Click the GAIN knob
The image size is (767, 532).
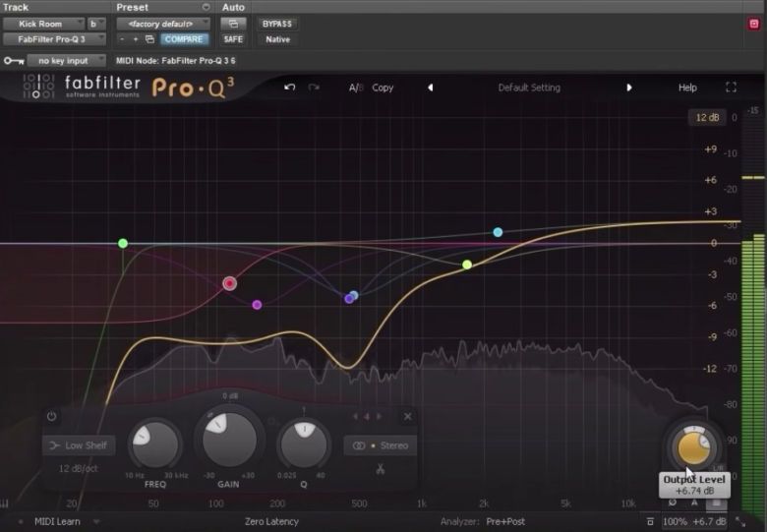coord(229,440)
